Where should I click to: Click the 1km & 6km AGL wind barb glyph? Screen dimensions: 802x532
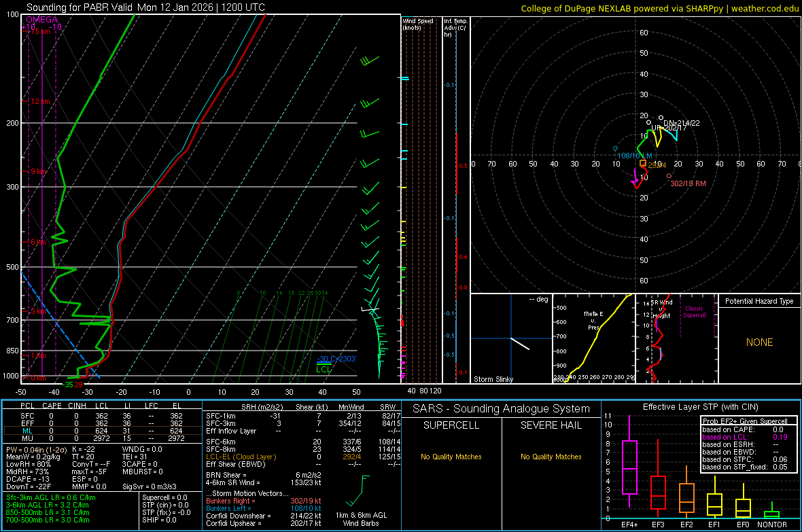(x=358, y=490)
